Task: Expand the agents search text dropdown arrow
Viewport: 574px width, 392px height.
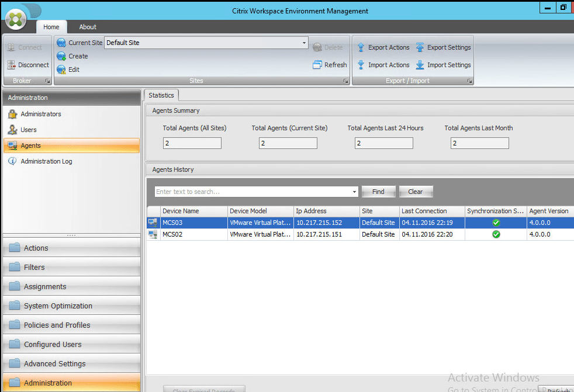Action: click(354, 192)
